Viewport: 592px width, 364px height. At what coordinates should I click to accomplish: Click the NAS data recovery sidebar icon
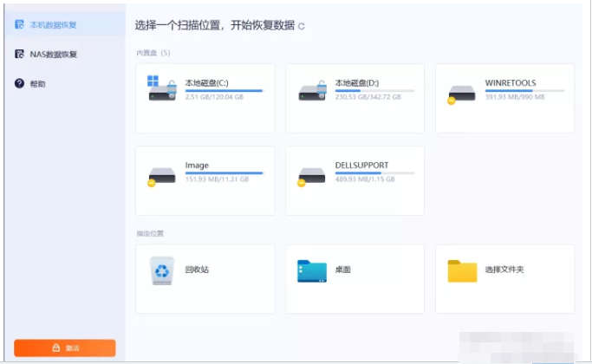coord(19,54)
